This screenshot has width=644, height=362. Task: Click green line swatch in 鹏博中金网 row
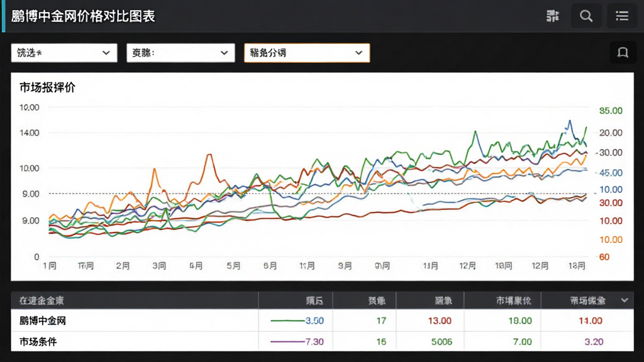coord(287,321)
